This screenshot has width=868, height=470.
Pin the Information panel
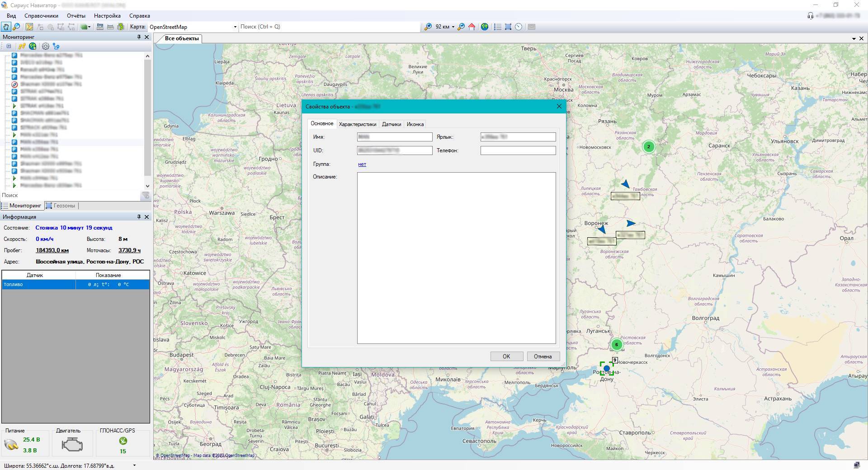pyautogui.click(x=139, y=217)
